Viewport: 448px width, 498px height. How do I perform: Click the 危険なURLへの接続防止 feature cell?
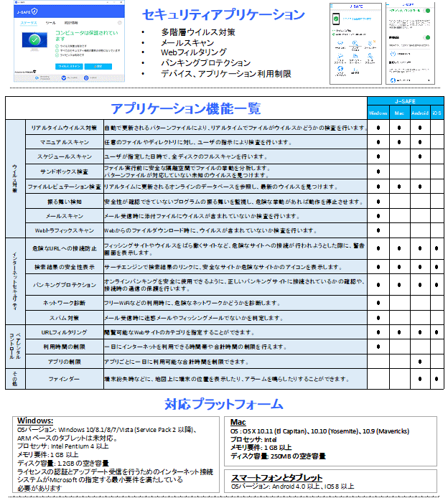point(65,249)
